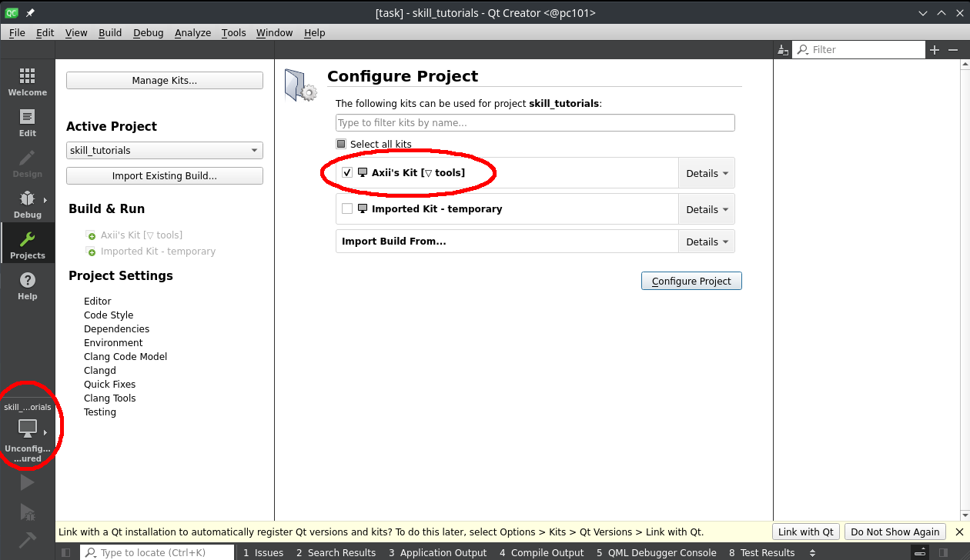970x560 pixels.
Task: Open the Analyze menu
Action: click(x=192, y=32)
